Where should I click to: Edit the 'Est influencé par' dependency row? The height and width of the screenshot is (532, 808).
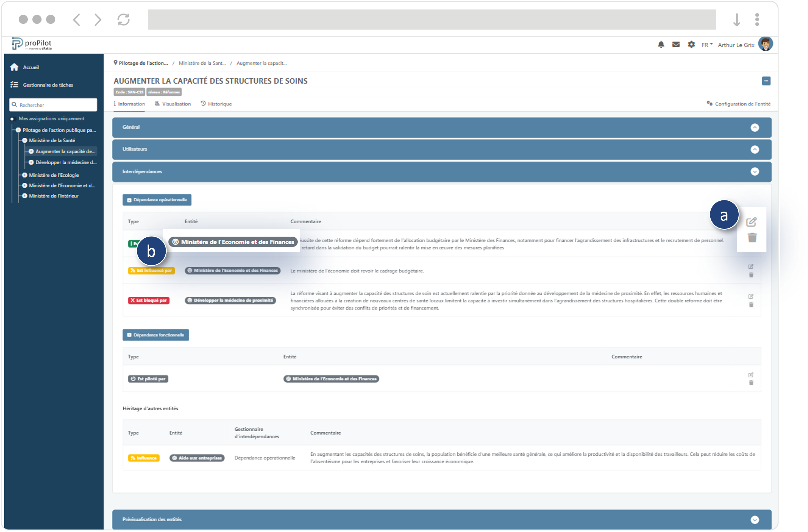click(751, 266)
